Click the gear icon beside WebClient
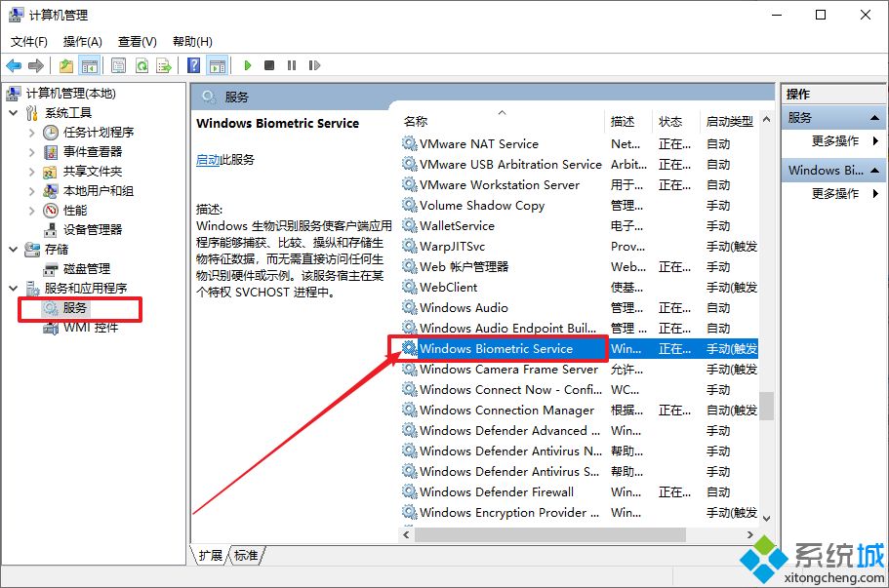This screenshot has height=588, width=889. (x=409, y=288)
